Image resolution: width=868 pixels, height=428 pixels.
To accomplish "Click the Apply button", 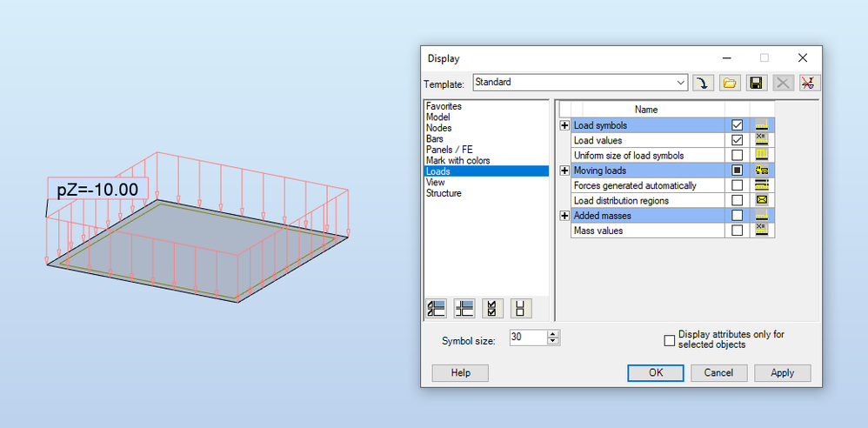I will pyautogui.click(x=783, y=372).
